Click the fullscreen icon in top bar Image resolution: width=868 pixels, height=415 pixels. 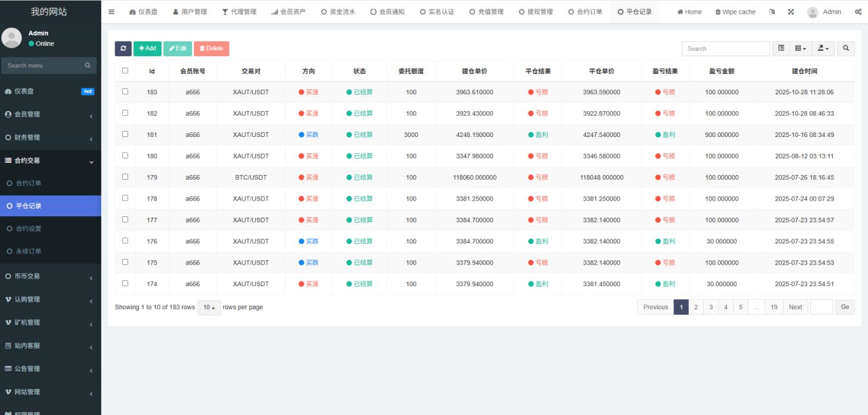click(791, 12)
